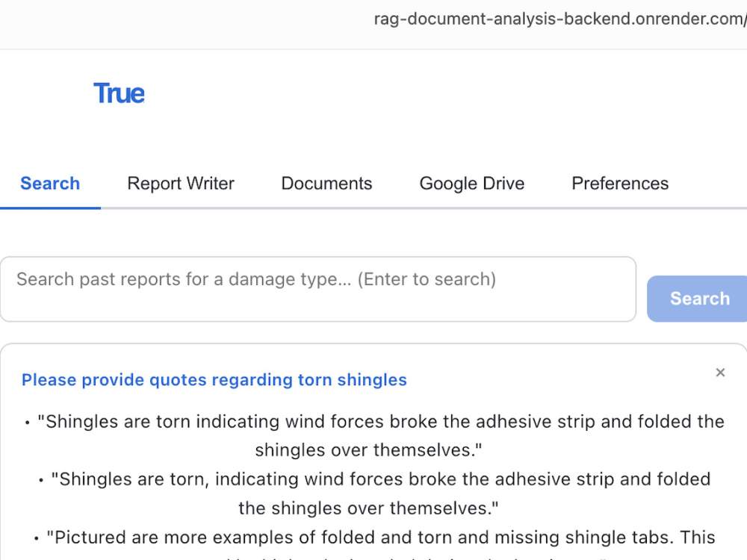The image size is (747, 560).
Task: Click the browser address bar URL
Action: 560,19
